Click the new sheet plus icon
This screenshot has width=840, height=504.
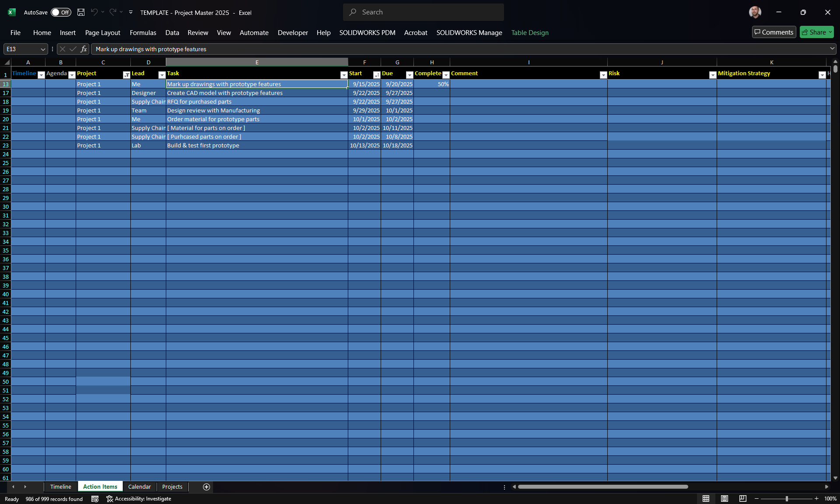point(206,487)
